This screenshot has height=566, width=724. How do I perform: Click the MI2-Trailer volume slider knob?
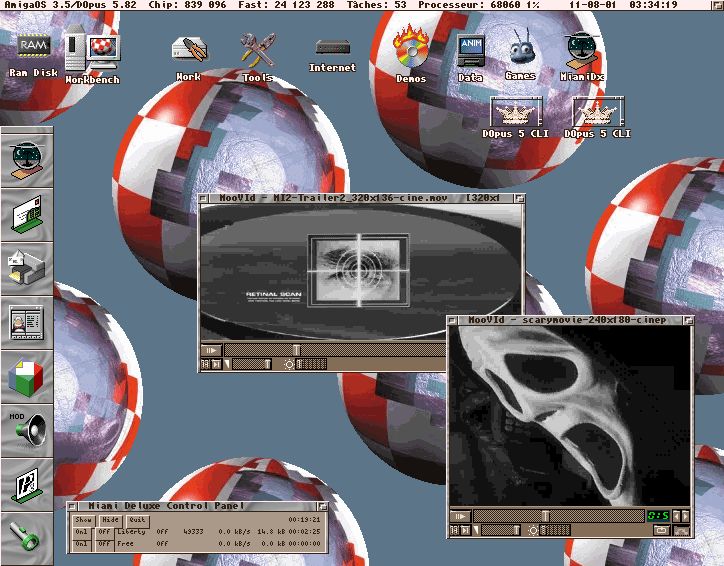pos(267,365)
